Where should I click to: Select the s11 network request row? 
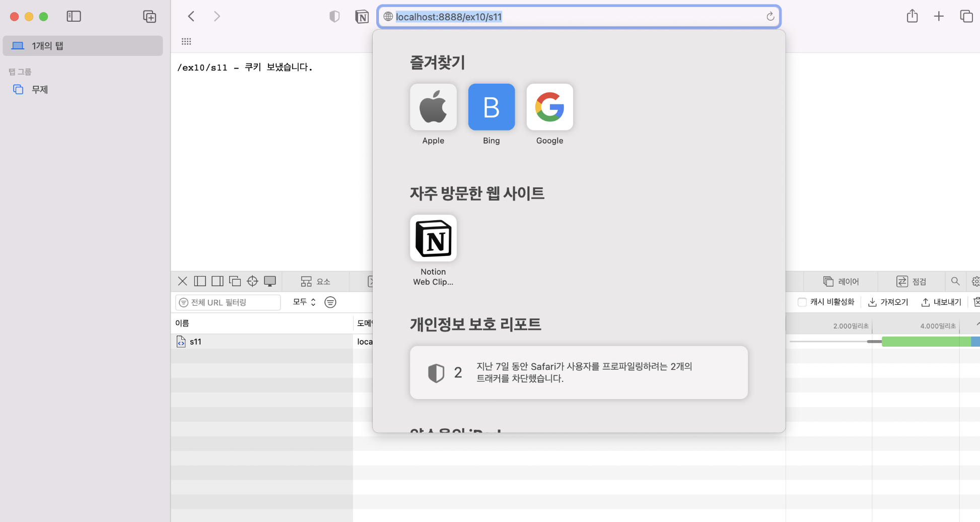(x=262, y=342)
